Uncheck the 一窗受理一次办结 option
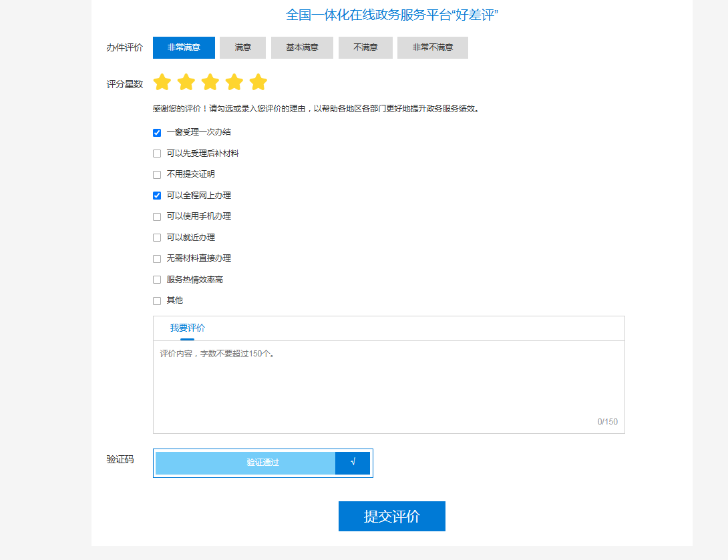This screenshot has height=560, width=728. (157, 132)
